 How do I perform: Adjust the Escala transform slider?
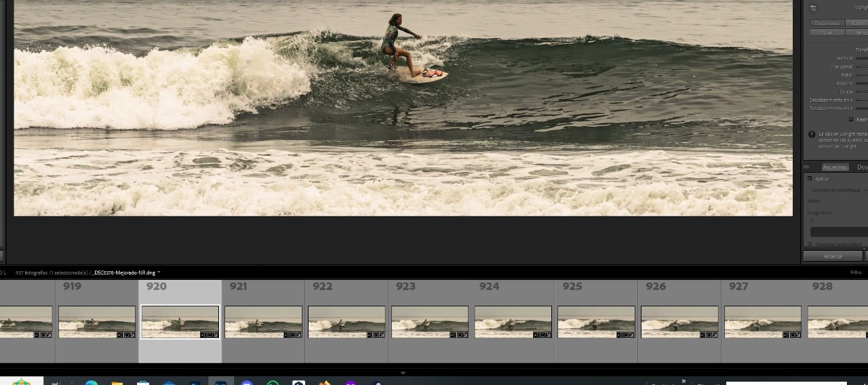coord(861,92)
